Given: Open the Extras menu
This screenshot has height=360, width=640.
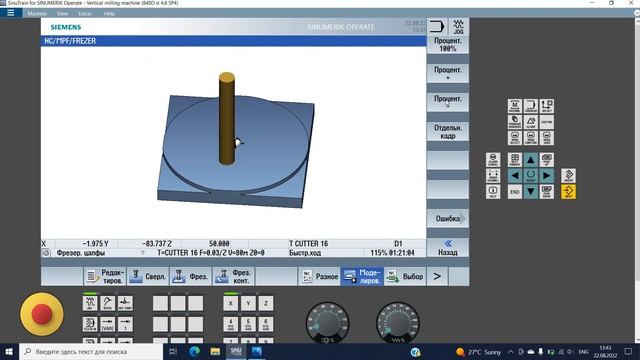Looking at the screenshot, I should click(85, 13).
